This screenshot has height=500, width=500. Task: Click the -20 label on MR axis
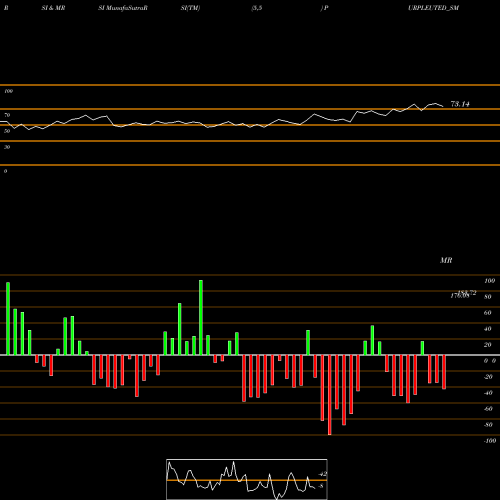488,377
